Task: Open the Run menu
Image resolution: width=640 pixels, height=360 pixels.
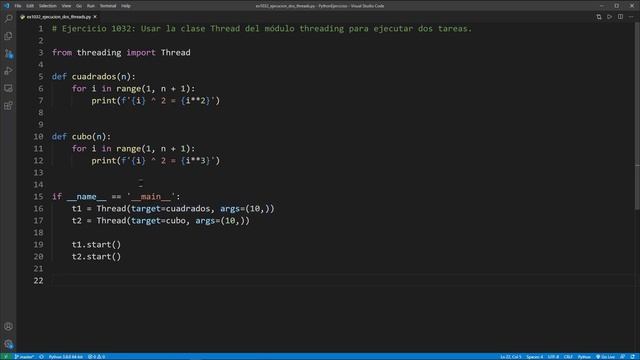Action: [x=91, y=6]
